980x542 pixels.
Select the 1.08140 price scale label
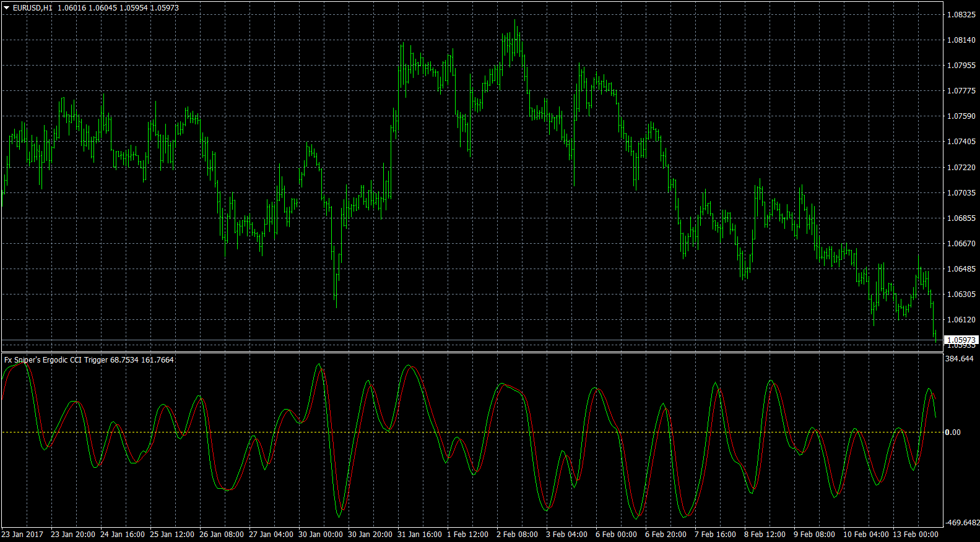(961, 40)
